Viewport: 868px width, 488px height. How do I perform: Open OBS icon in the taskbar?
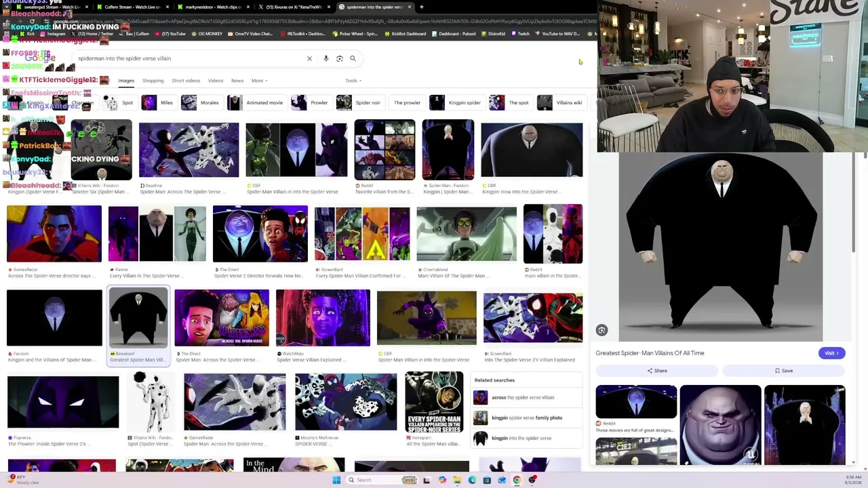tap(532, 480)
